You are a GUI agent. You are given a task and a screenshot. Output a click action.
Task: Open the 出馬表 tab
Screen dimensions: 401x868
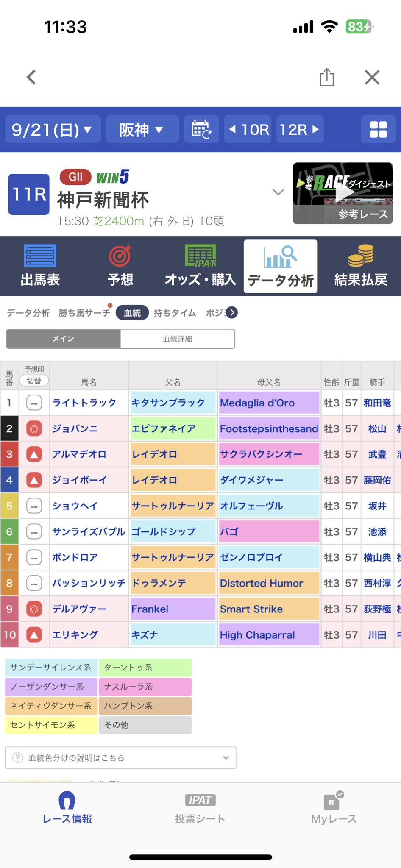tap(40, 267)
